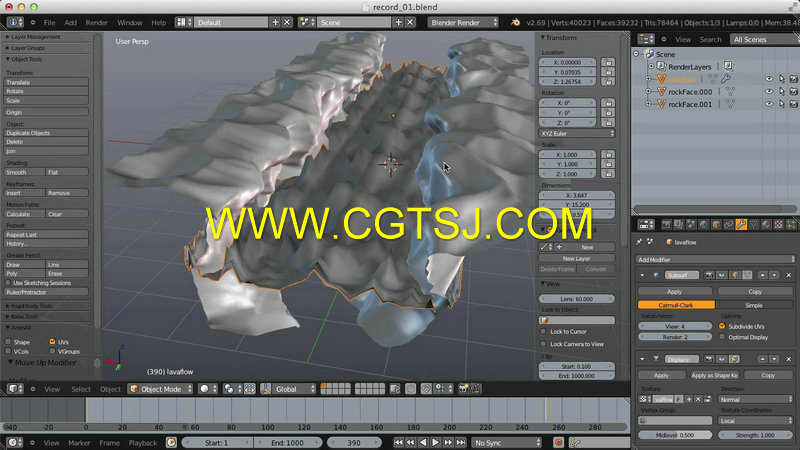Enable Lock to Cursor checkbox

[x=543, y=332]
